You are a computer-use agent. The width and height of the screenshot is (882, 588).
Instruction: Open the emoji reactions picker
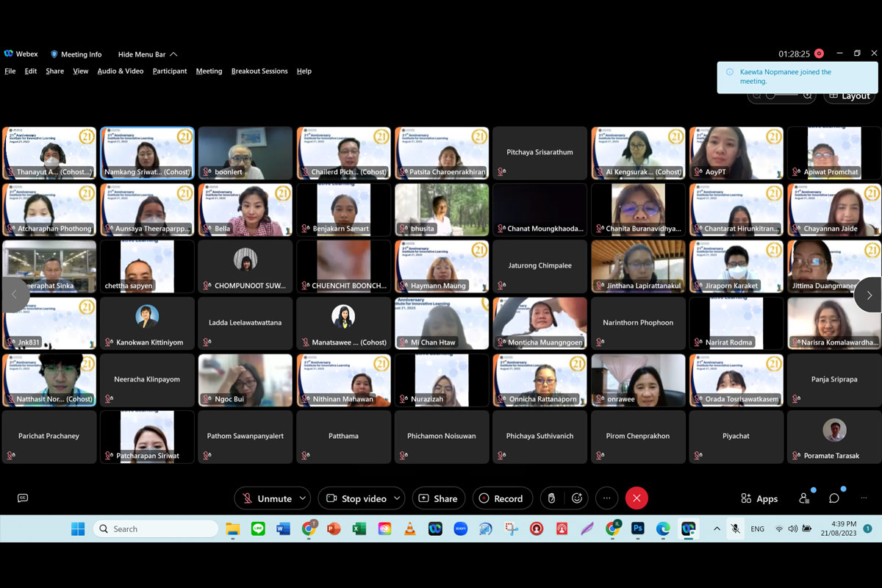[x=577, y=498]
